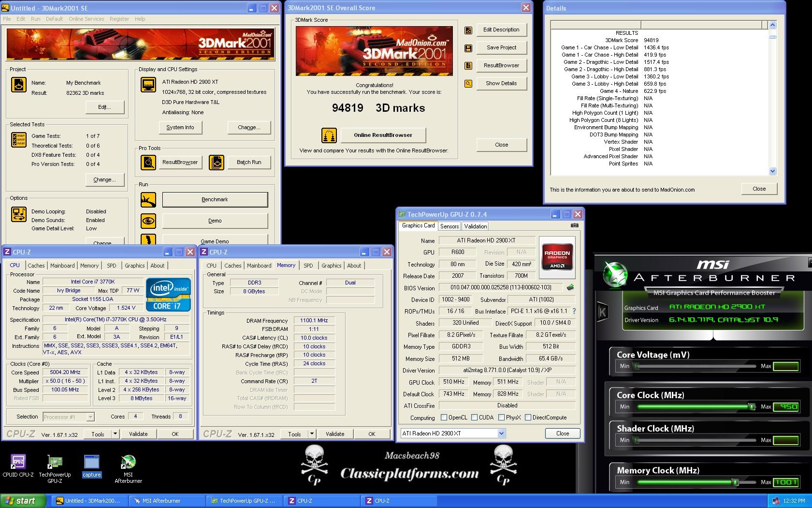Click the Options settings icon in 3DMark

(x=19, y=214)
